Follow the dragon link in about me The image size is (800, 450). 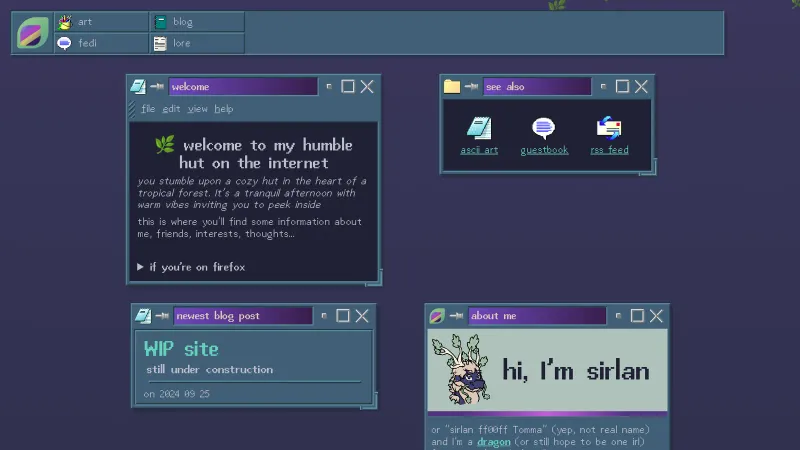(x=493, y=442)
